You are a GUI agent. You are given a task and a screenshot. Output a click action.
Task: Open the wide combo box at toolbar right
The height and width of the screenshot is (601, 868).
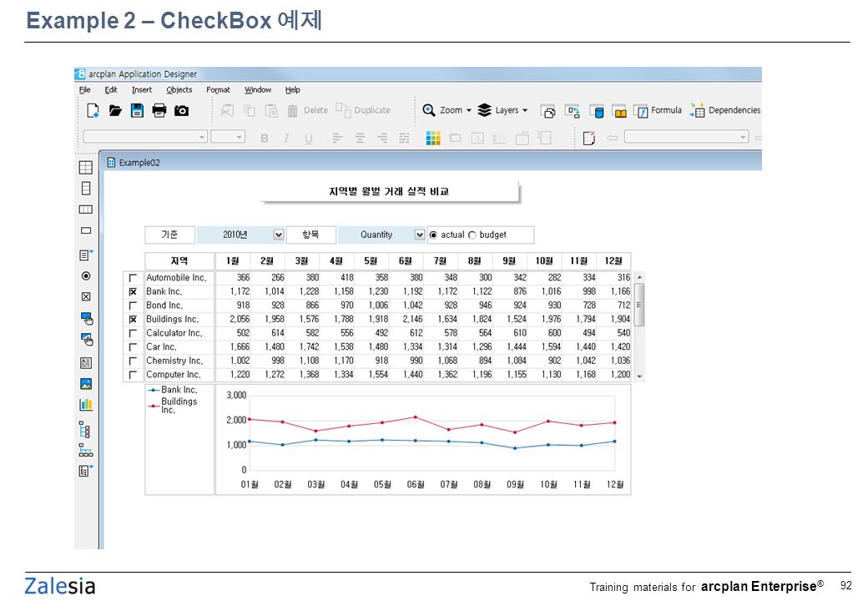click(686, 136)
